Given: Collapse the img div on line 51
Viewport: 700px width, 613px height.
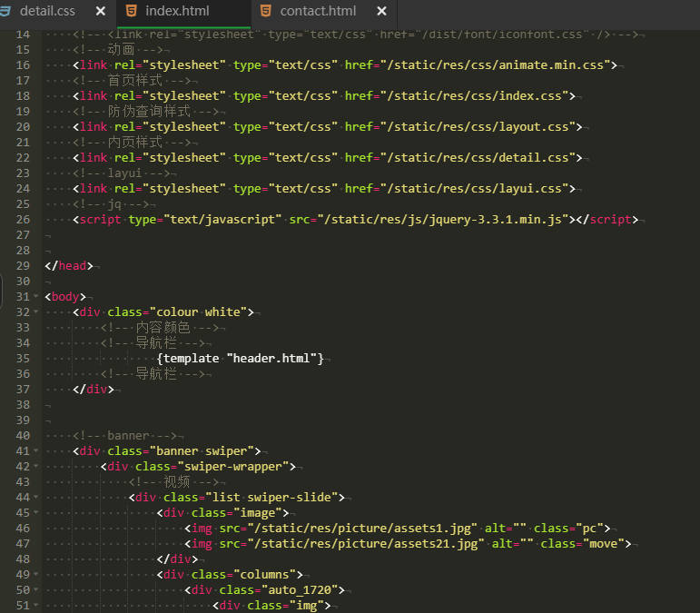Looking at the screenshot, I should click(x=36, y=606).
